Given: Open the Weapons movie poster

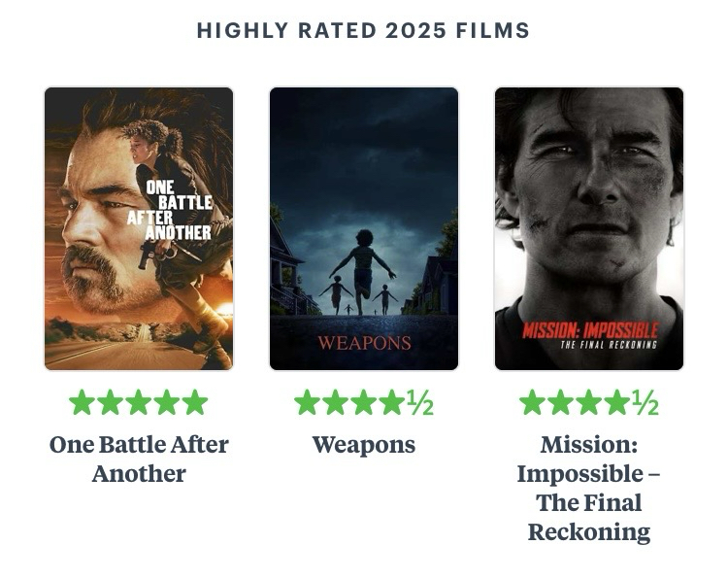Looking at the screenshot, I should pos(364,228).
